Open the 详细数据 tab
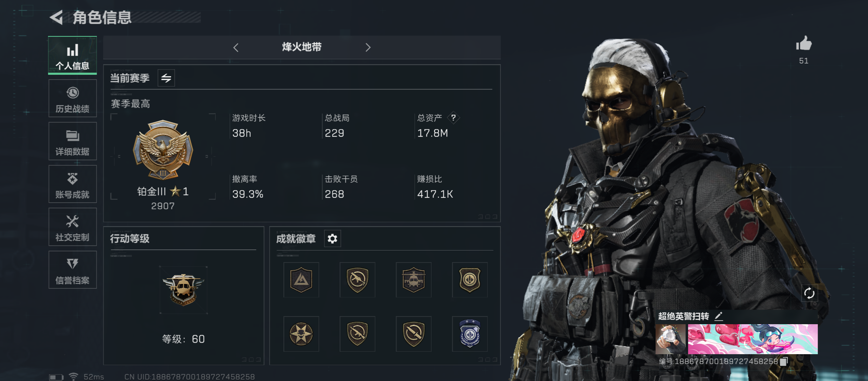The image size is (868, 381). point(73,141)
